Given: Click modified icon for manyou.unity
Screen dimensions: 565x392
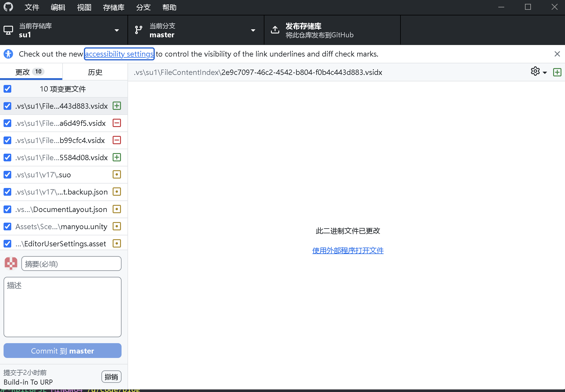Looking at the screenshot, I should point(117,226).
